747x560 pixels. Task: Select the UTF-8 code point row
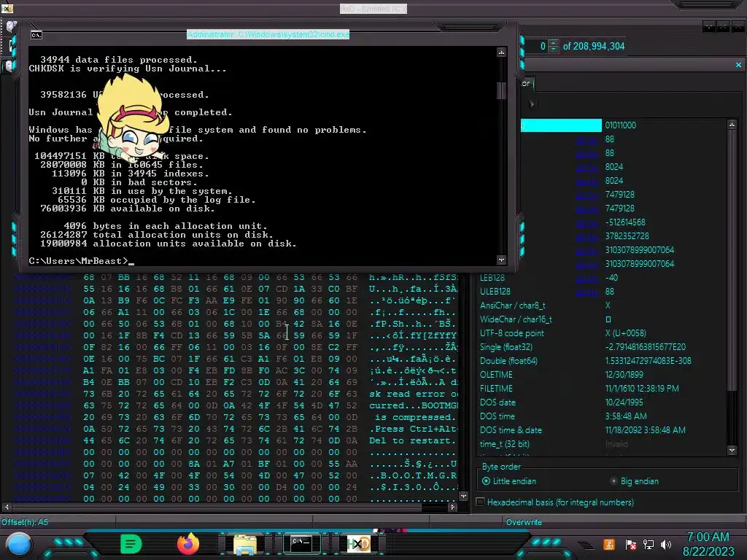(601, 332)
